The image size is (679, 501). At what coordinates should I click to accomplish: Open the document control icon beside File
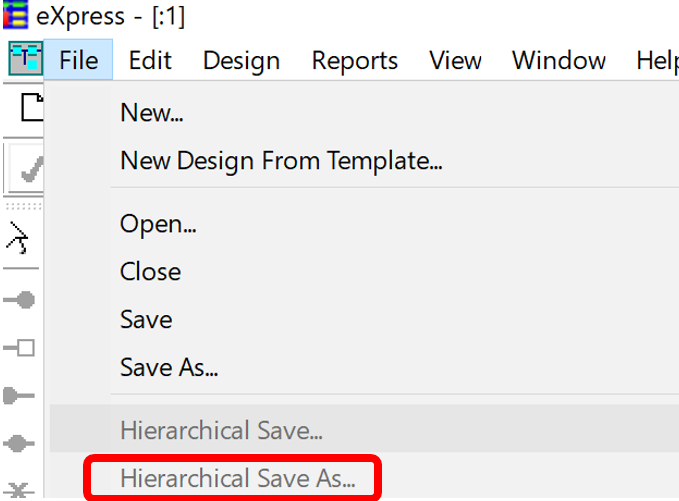click(x=26, y=59)
